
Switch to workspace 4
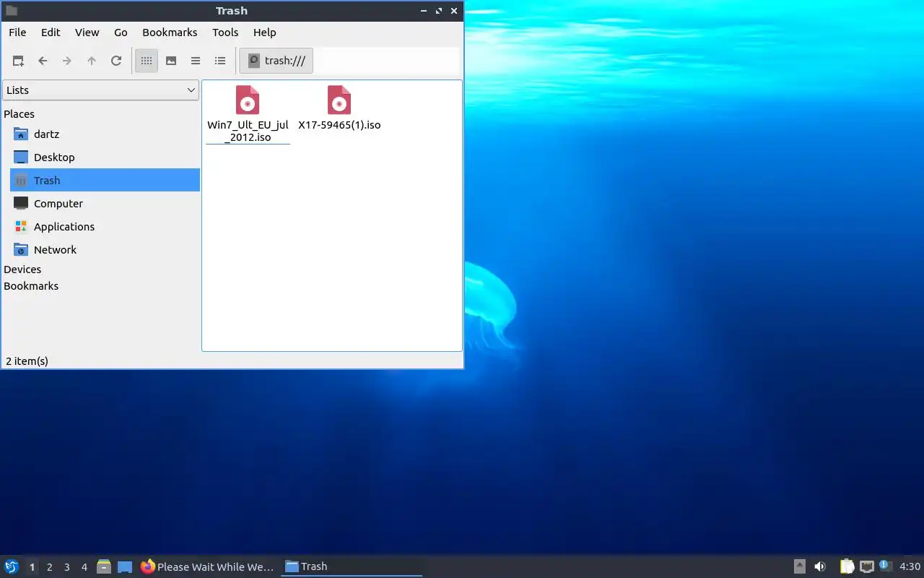click(x=84, y=567)
